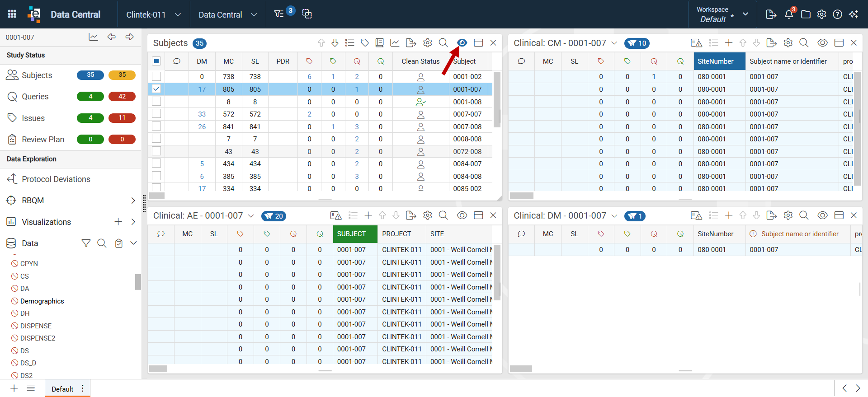Screen dimensions: 868x397
Task: Expand the RBQM section chevron
Action: coord(133,201)
